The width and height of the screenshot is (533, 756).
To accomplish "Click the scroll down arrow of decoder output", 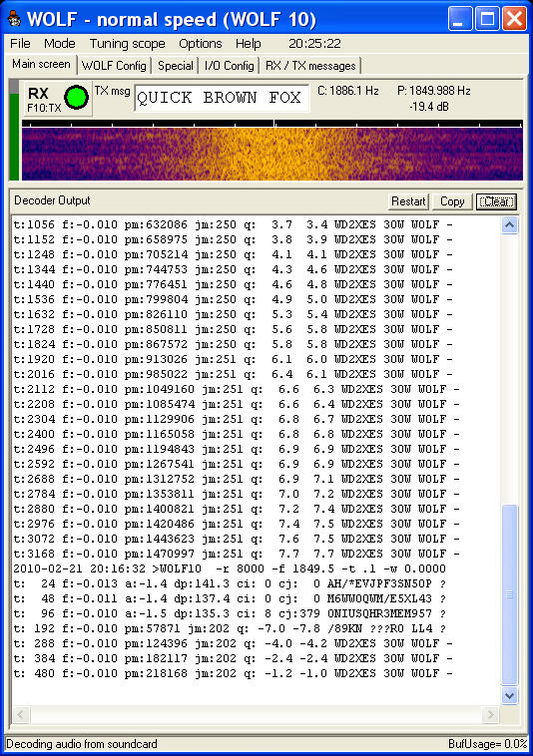I will pos(510,695).
